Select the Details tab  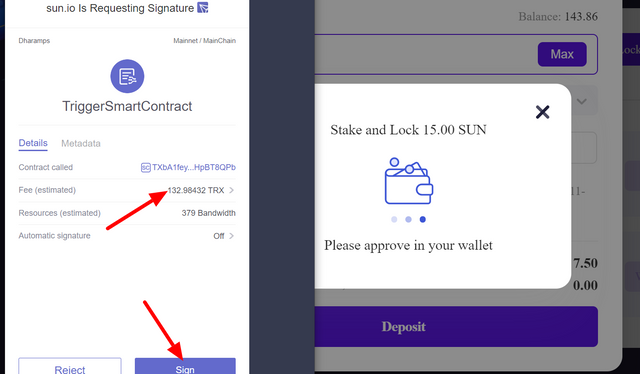(33, 143)
